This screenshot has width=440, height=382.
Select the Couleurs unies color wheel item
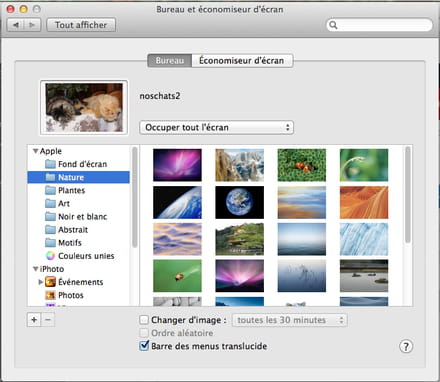80,256
